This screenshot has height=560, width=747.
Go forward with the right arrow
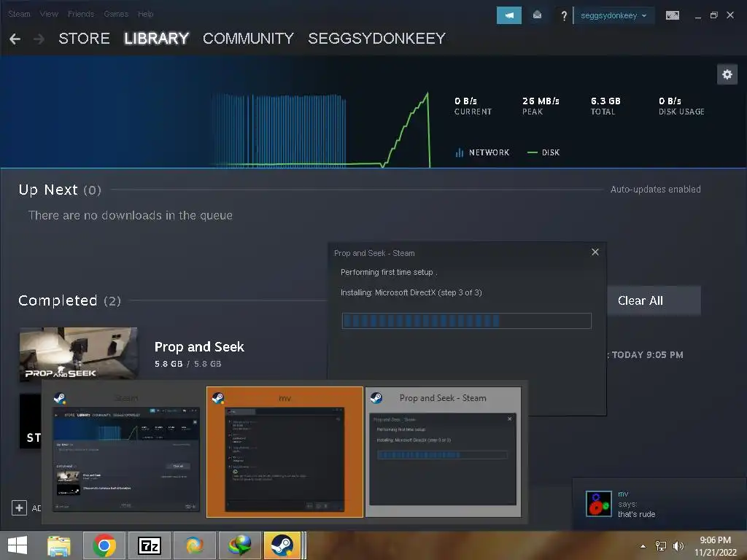pyautogui.click(x=39, y=39)
